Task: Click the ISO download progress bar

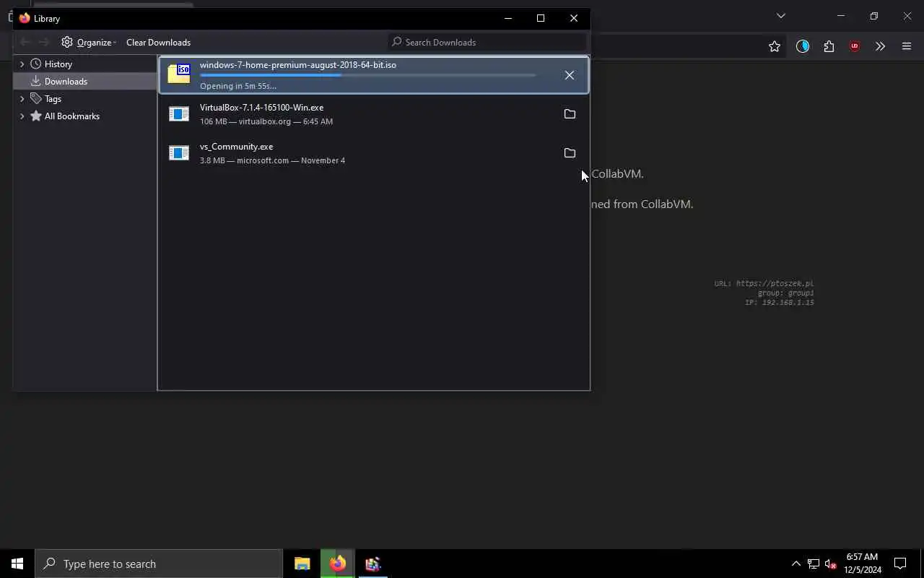Action: (367, 75)
